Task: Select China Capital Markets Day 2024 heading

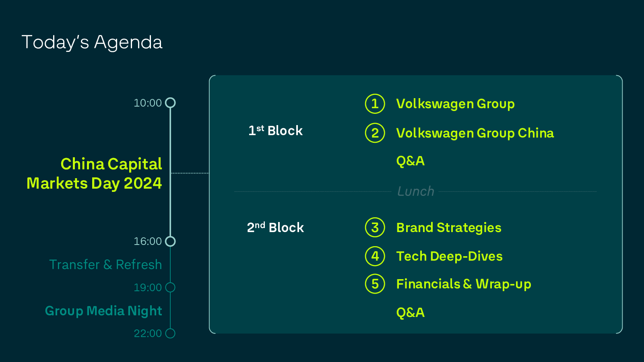Action: [95, 174]
